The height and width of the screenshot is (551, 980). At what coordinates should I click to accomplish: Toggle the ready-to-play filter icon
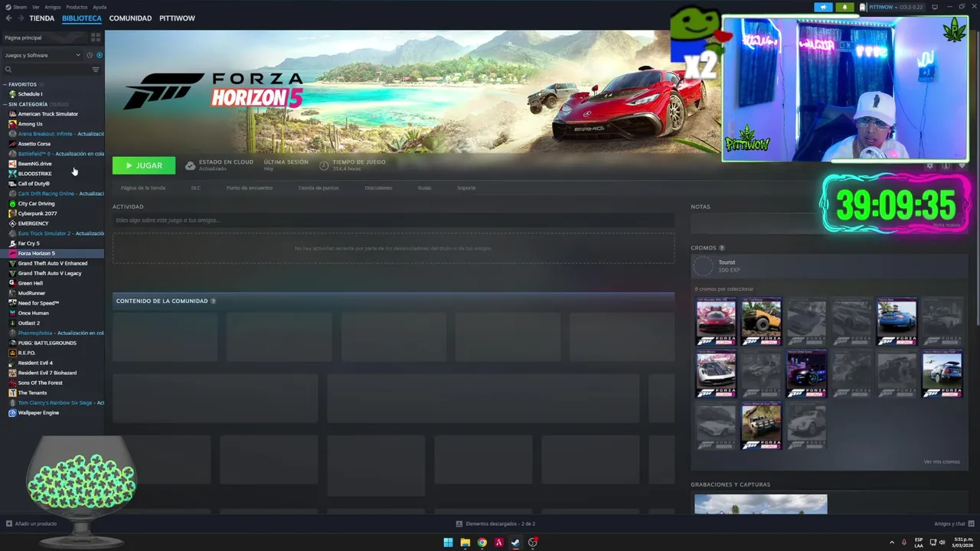(x=100, y=55)
